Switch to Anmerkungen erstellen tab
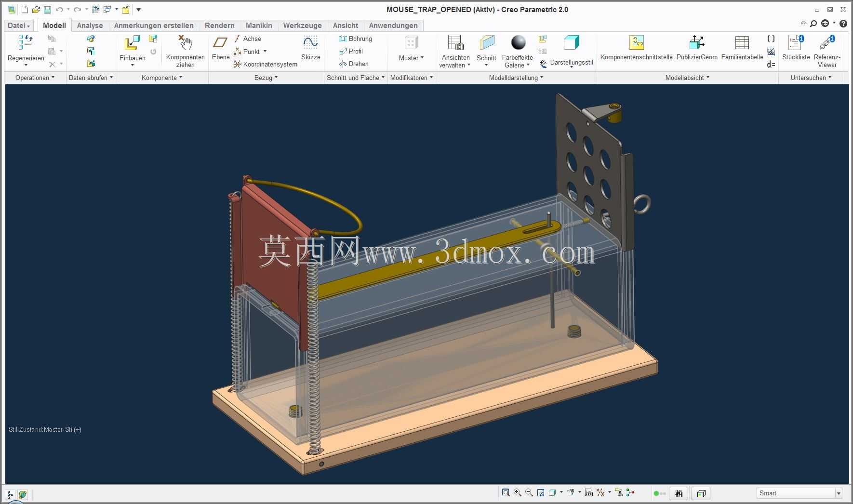853x504 pixels. tap(154, 26)
